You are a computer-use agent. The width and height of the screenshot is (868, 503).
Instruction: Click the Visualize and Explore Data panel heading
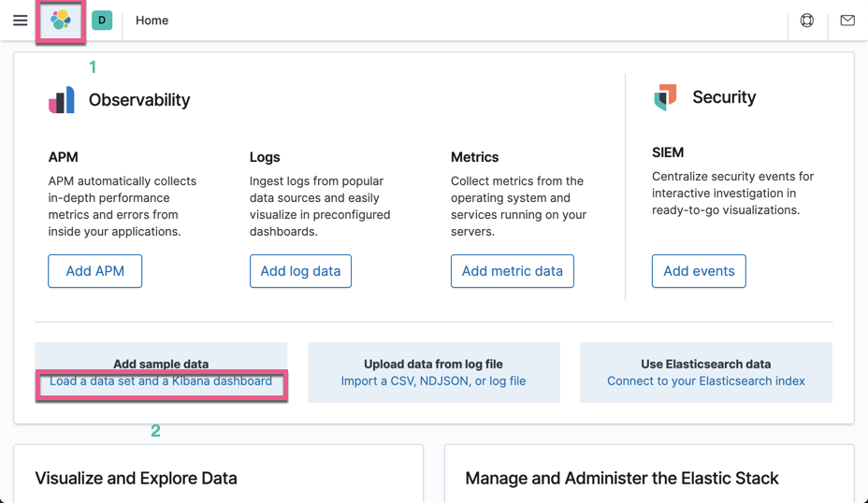point(136,478)
